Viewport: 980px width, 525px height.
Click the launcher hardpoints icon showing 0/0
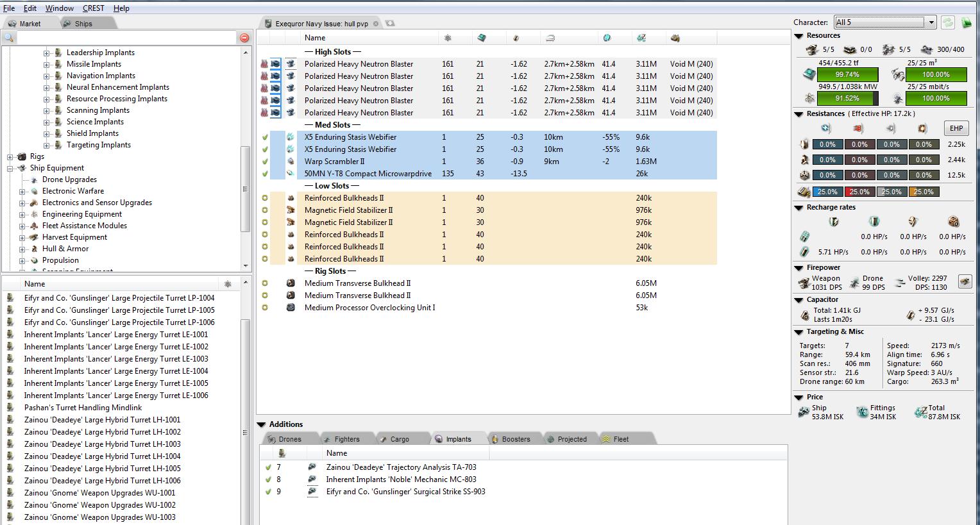849,49
